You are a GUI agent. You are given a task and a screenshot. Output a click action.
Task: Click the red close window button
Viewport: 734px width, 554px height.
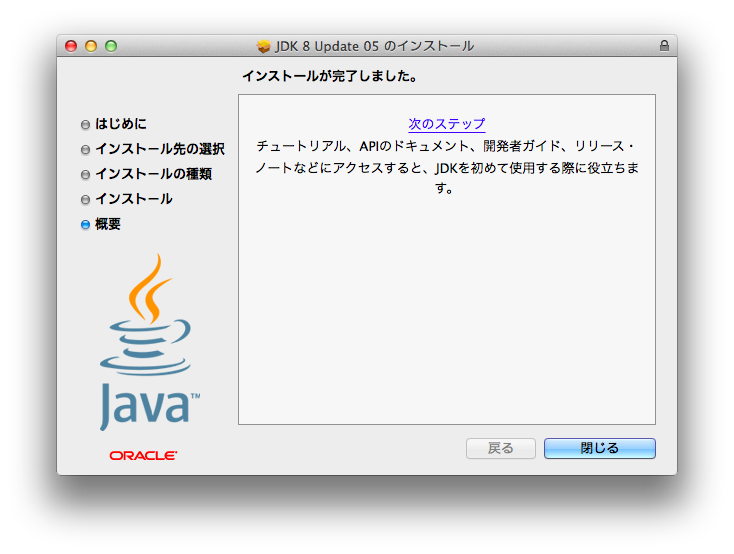point(71,46)
